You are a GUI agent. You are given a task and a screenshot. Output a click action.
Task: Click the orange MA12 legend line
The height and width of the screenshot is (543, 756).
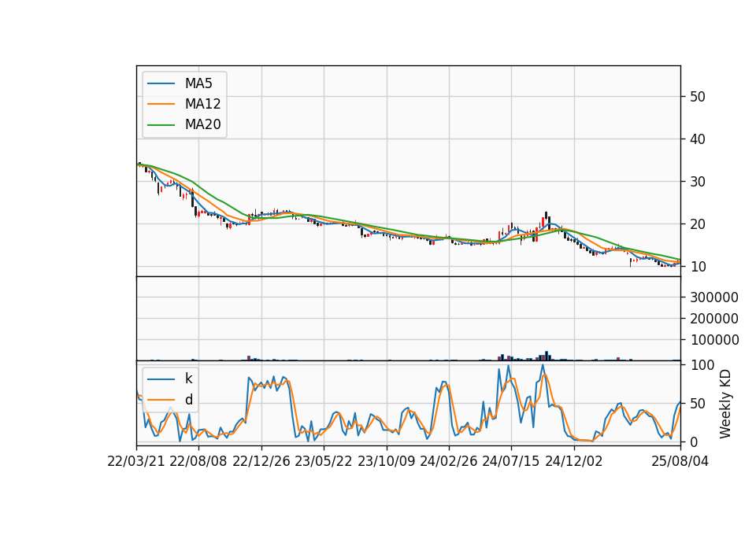click(161, 104)
